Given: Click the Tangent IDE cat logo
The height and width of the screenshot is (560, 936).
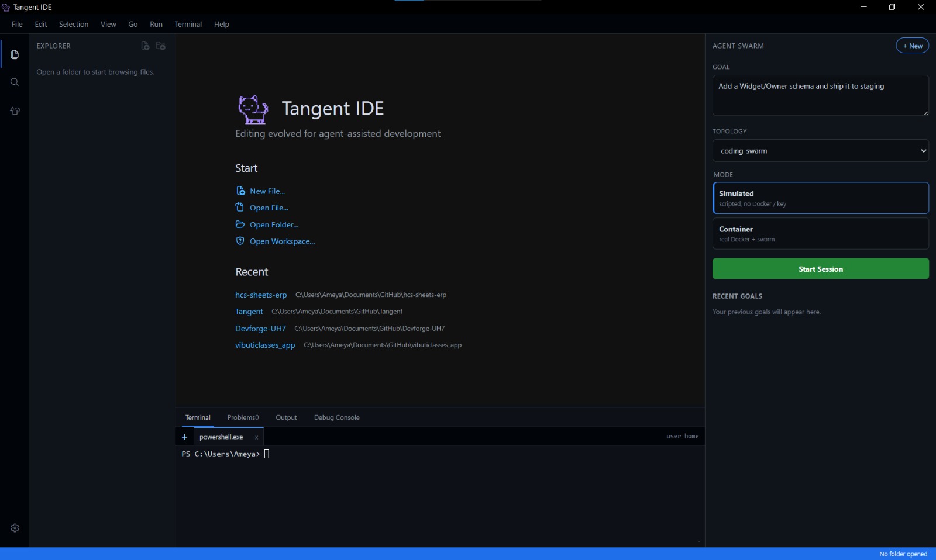Looking at the screenshot, I should pos(253,109).
